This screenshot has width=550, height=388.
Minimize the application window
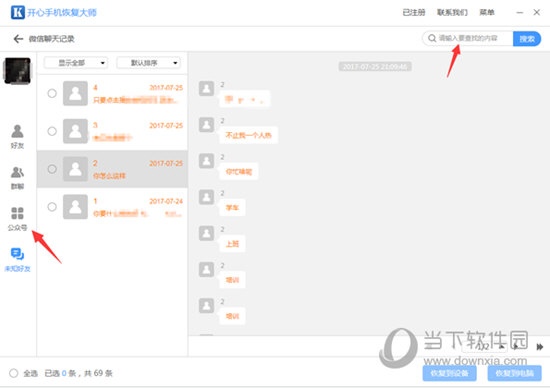coord(520,13)
